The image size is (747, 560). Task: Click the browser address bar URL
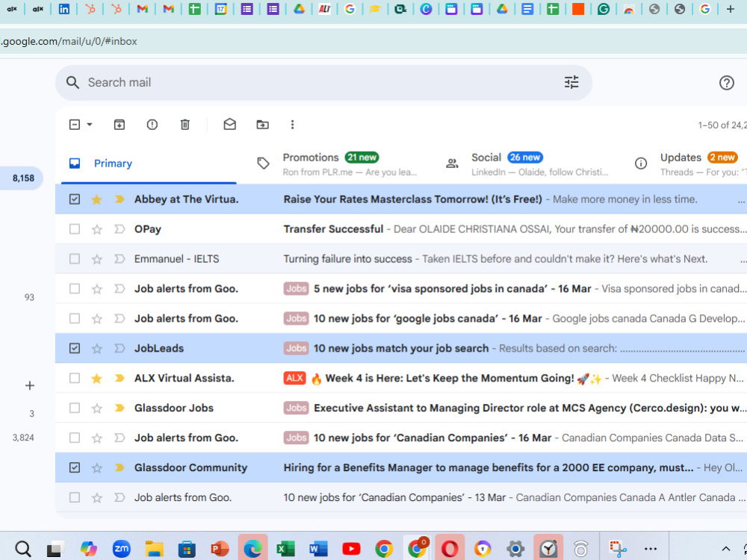pyautogui.click(x=69, y=41)
